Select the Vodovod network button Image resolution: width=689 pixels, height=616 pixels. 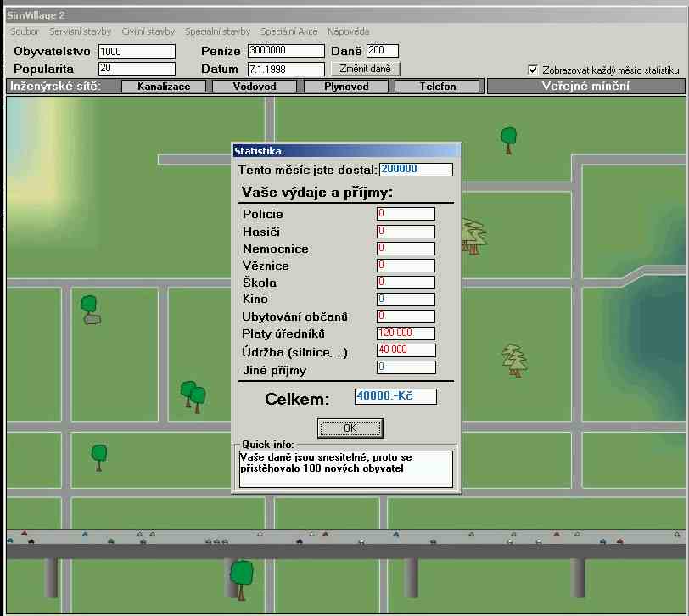255,86
